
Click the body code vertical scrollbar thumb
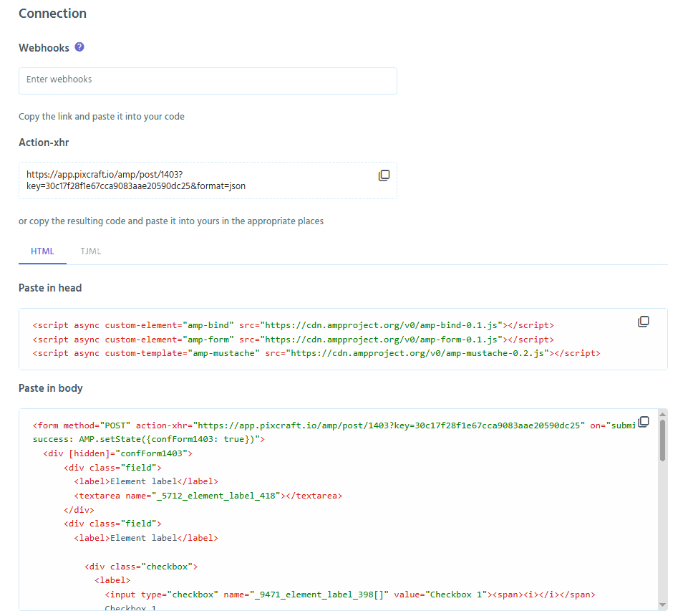click(x=662, y=440)
